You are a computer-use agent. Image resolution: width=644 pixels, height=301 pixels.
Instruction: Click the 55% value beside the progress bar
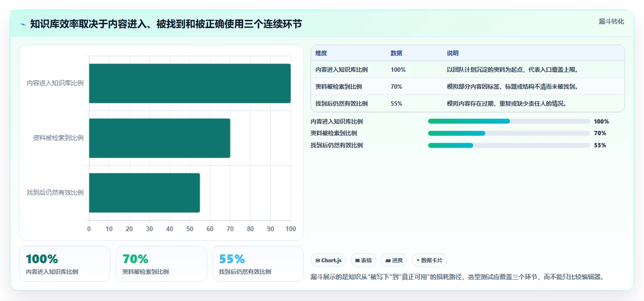[600, 145]
